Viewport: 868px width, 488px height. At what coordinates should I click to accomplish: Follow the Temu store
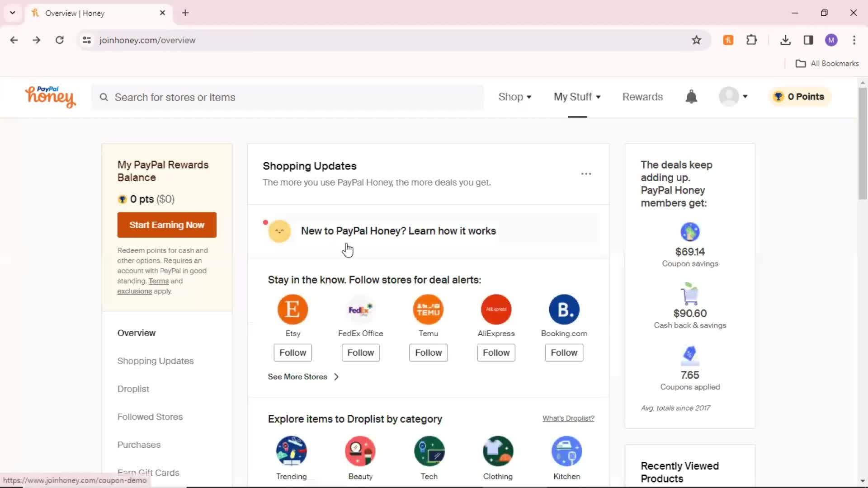click(x=428, y=353)
